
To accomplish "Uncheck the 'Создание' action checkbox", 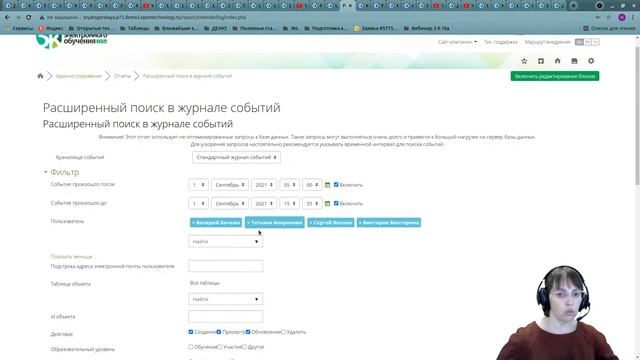I will click(191, 332).
